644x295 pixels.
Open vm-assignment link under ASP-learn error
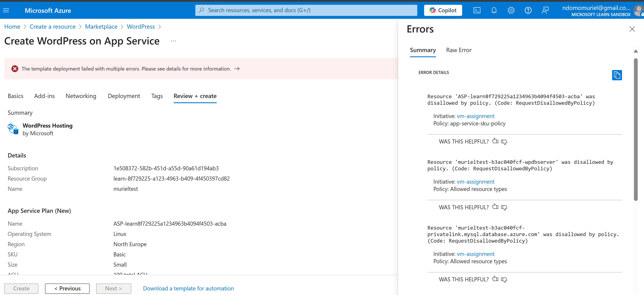475,116
